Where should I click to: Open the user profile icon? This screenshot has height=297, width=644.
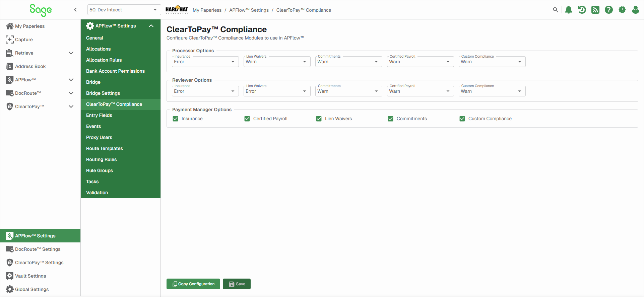coord(636,10)
